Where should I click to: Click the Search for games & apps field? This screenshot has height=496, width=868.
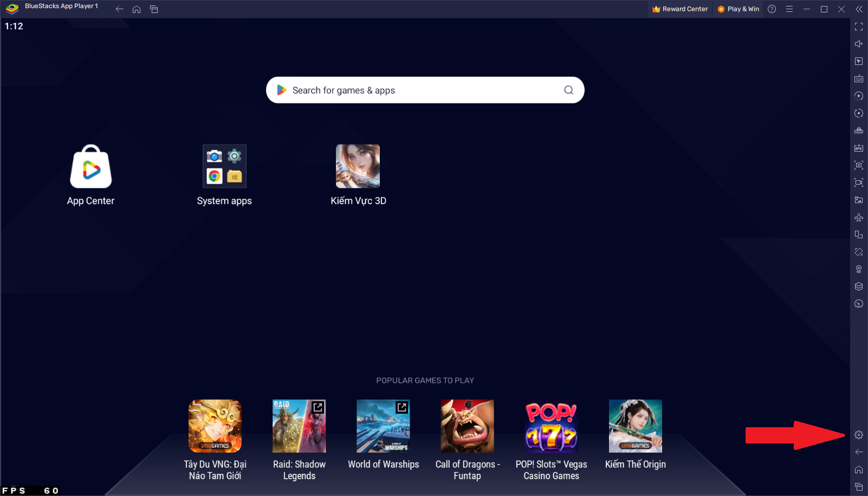[x=425, y=90]
